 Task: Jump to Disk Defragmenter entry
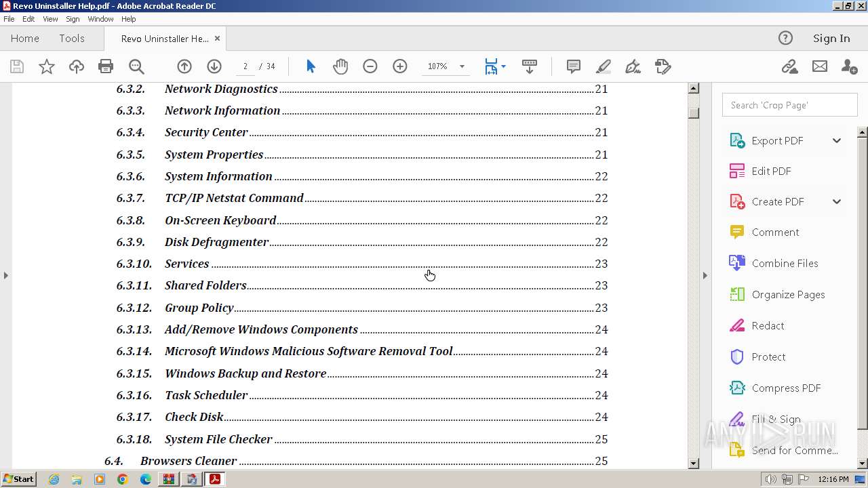point(361,242)
